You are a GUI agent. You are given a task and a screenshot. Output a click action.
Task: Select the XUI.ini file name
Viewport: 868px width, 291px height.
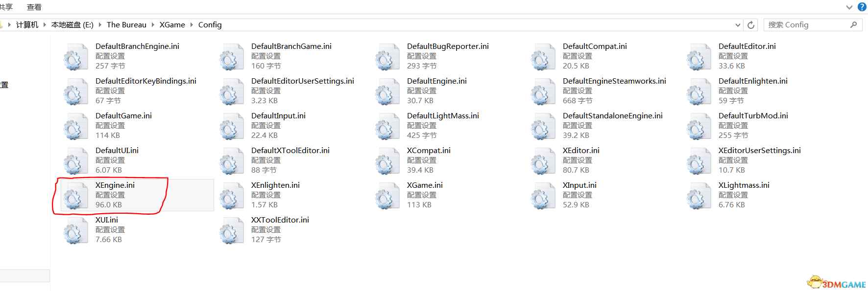107,220
